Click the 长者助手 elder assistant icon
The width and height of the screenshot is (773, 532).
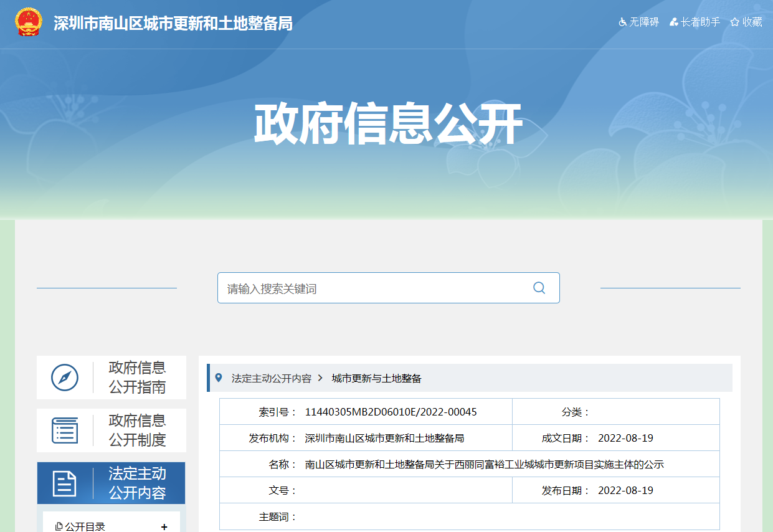[673, 22]
